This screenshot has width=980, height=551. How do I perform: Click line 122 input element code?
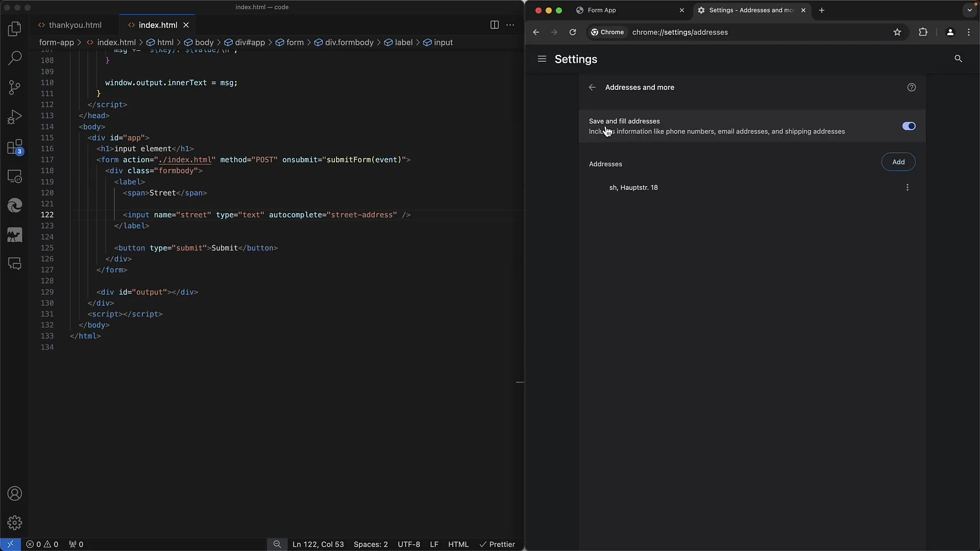click(266, 215)
